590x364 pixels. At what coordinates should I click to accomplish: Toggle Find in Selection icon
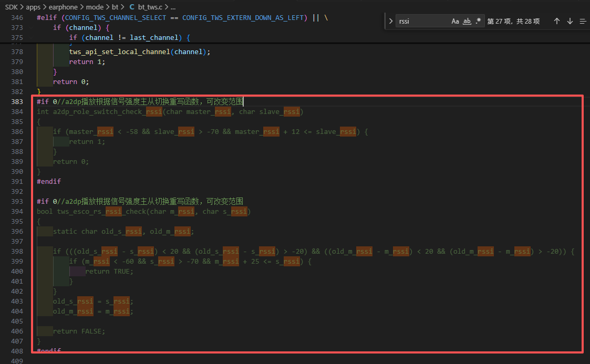(583, 21)
